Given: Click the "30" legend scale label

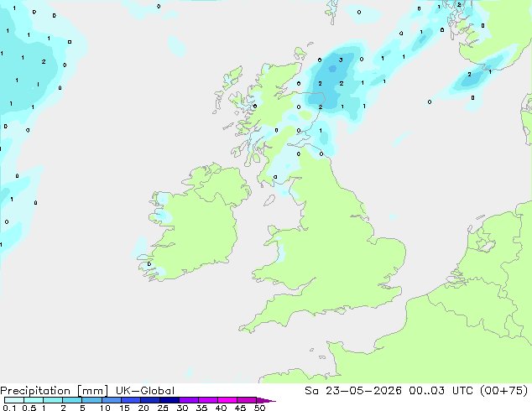Looking at the screenshot, I should (182, 408).
